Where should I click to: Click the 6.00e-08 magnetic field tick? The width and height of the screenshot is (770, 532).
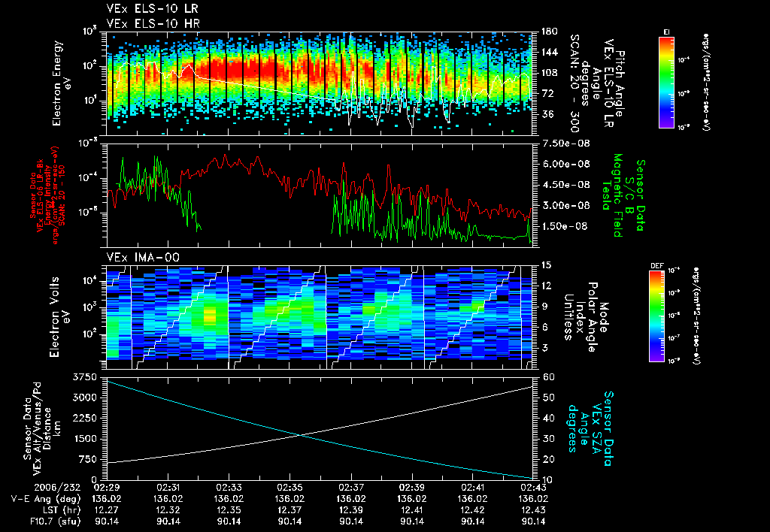pyautogui.click(x=565, y=164)
